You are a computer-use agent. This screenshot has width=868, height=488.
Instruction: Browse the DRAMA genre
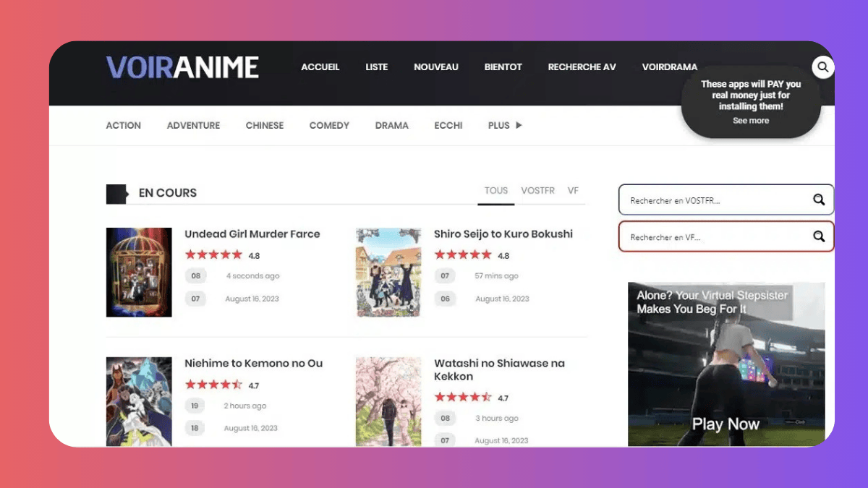(392, 125)
